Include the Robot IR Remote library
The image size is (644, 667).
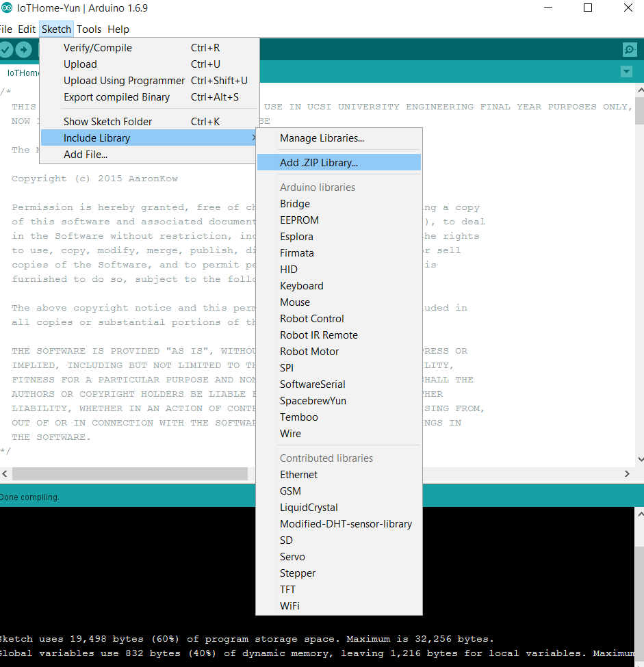point(339,335)
